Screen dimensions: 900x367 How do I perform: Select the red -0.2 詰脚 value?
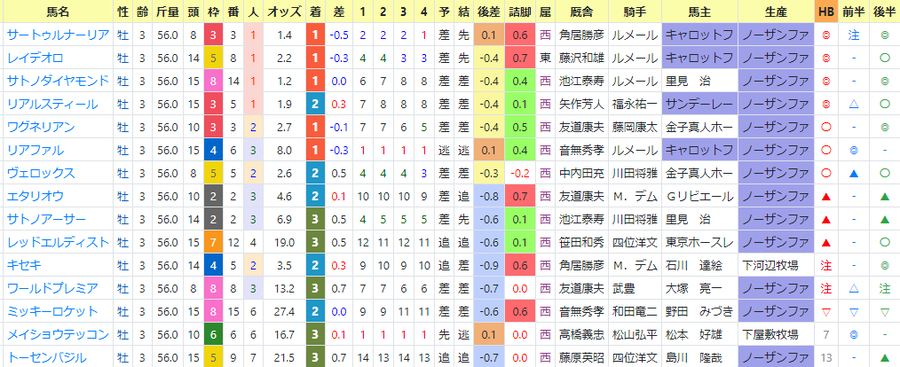tap(521, 173)
